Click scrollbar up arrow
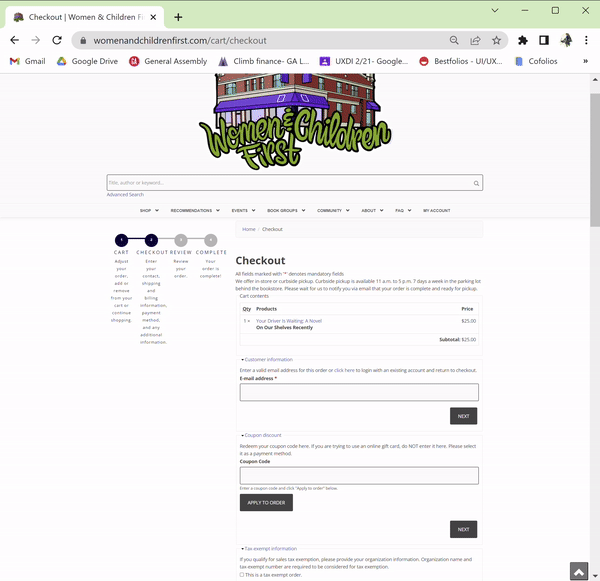The width and height of the screenshot is (600, 581). pyautogui.click(x=595, y=80)
